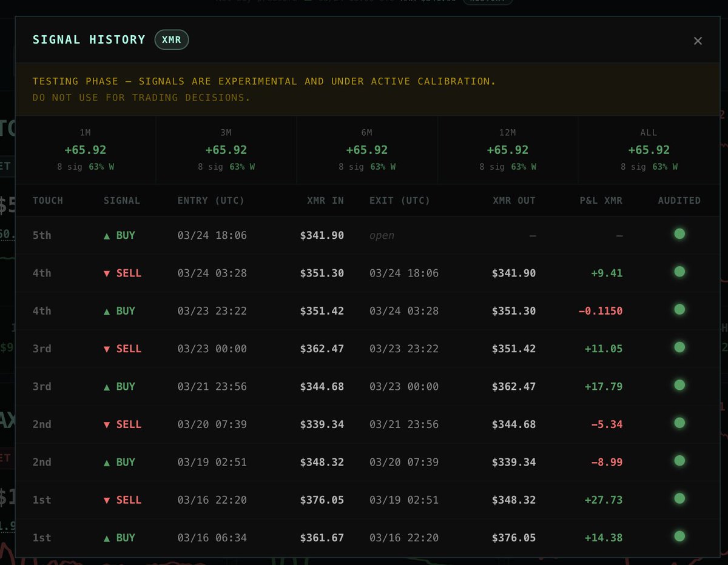Click the SELL signal entered 03/23 00:00

pyautogui.click(x=123, y=349)
